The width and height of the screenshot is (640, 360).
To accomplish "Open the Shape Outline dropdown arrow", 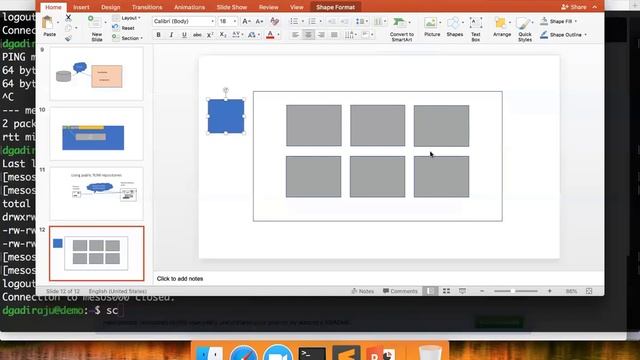I will click(x=585, y=35).
